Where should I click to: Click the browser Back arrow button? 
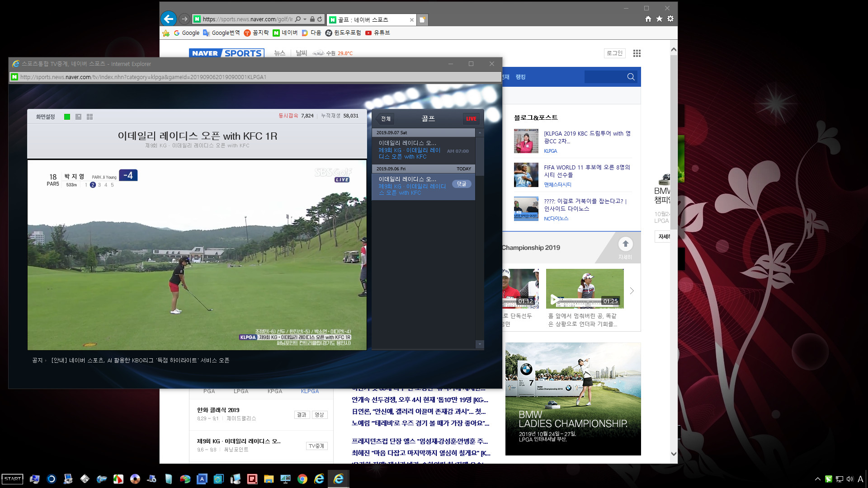tap(169, 19)
